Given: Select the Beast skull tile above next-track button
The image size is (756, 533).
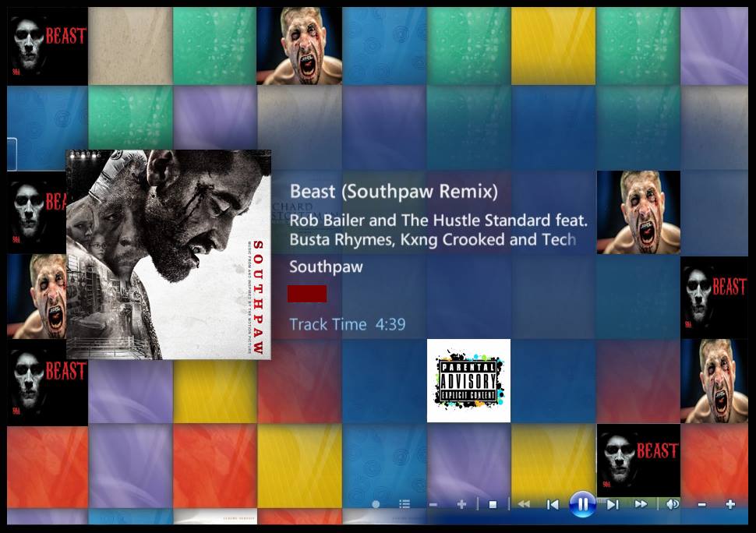Looking at the screenshot, I should click(x=638, y=461).
